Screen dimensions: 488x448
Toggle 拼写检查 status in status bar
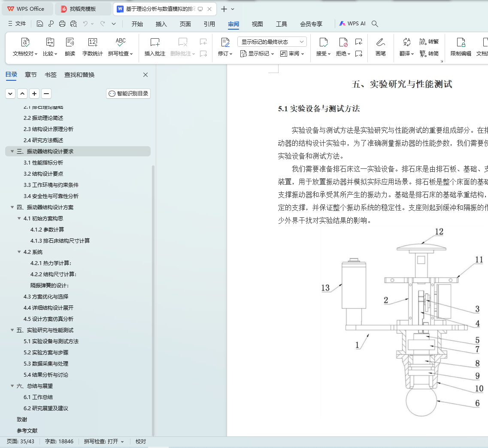104,442
